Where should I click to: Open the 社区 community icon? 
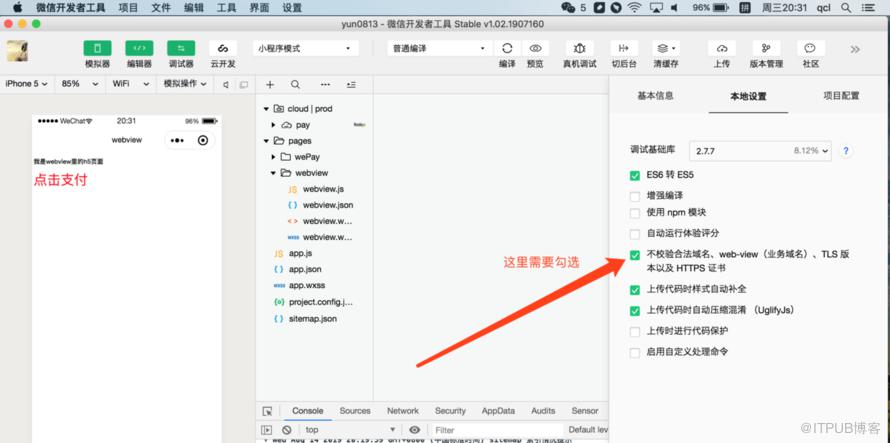click(x=811, y=48)
